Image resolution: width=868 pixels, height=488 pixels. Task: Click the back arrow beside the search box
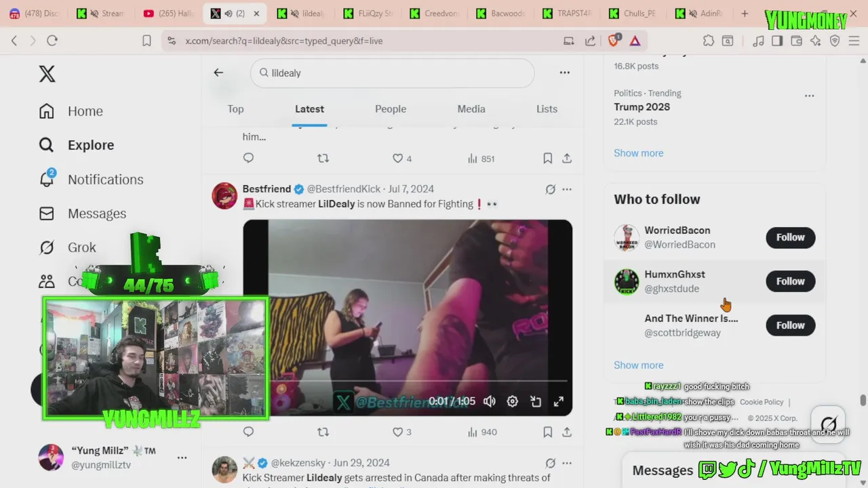coord(218,73)
